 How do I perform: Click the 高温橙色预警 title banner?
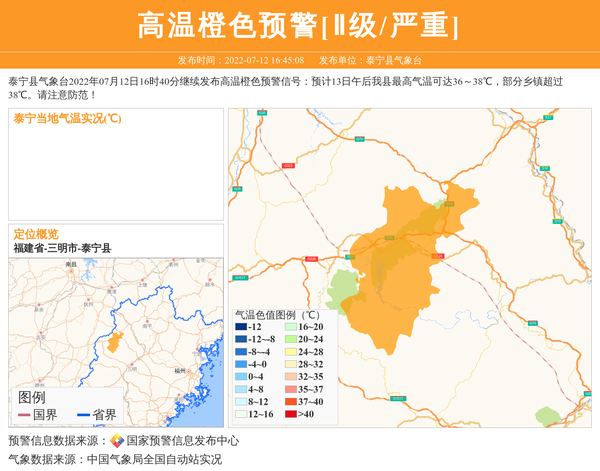pyautogui.click(x=299, y=25)
